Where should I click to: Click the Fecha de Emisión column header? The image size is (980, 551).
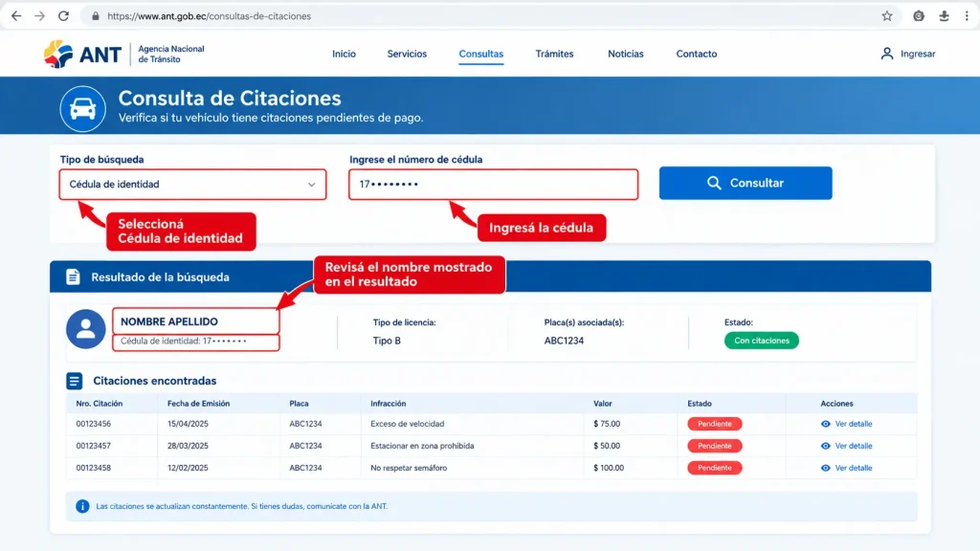pos(199,404)
